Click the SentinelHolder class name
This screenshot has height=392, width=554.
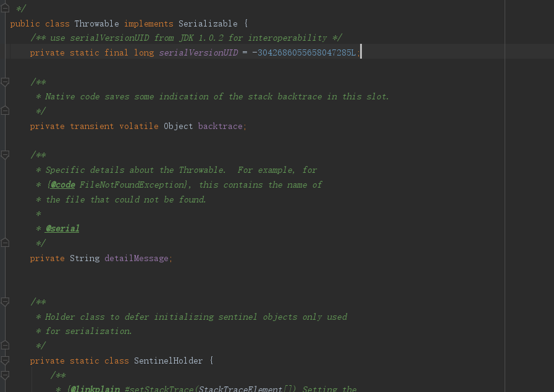click(x=168, y=361)
